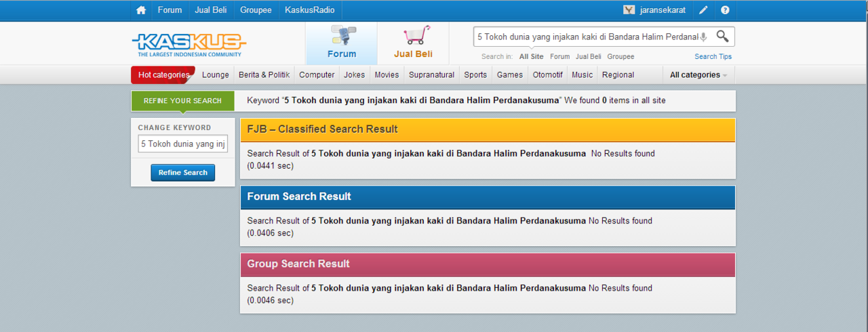Image resolution: width=868 pixels, height=332 pixels.
Task: Click the Refine Search button
Action: [x=183, y=173]
